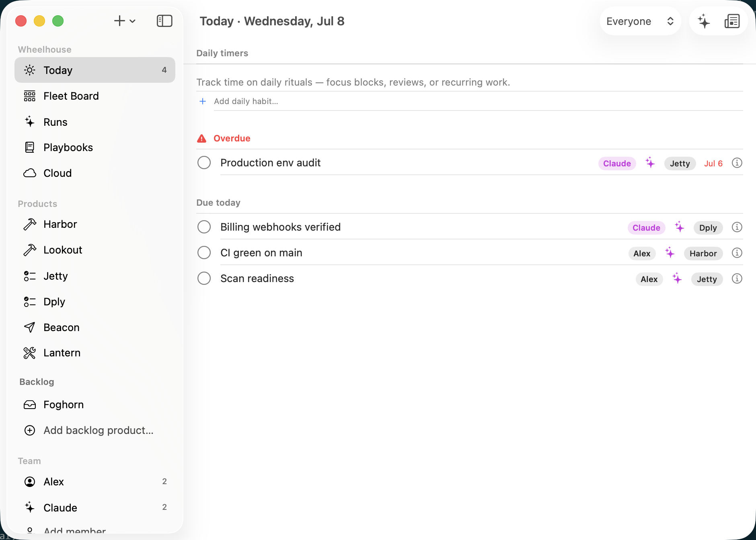Screen dimensions: 756x540
Task: Click the Jetty tag on Scan readiness
Action: [707, 279]
